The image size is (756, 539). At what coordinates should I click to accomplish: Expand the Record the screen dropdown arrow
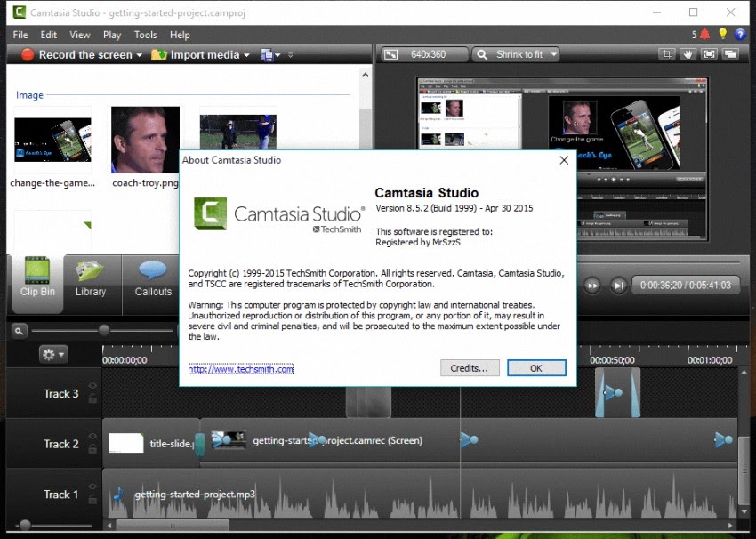(x=137, y=54)
